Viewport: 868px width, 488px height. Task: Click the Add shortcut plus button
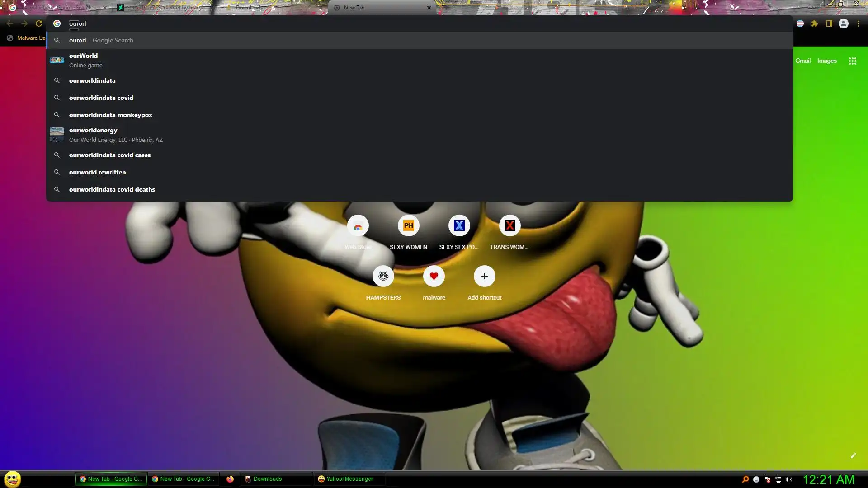click(x=484, y=276)
